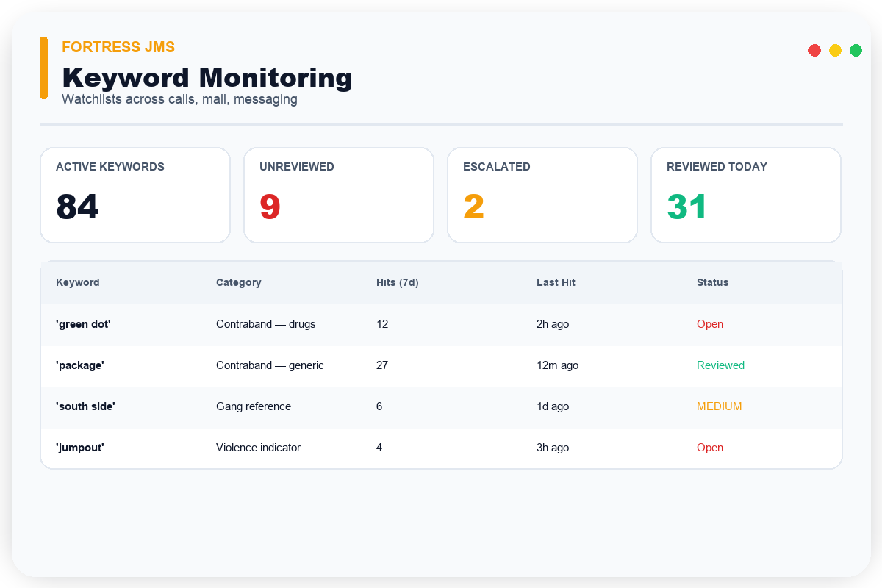Click the Violence indicator category cell
The image size is (882, 588).
(x=258, y=448)
